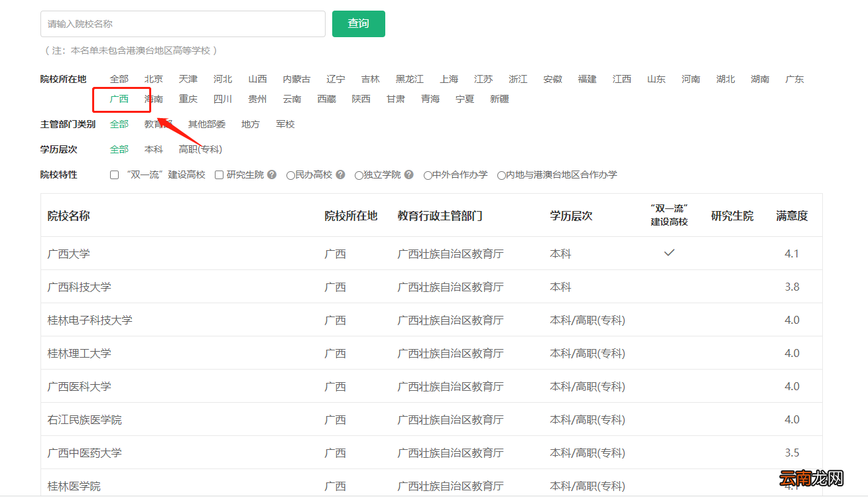
Task: Filter schools by 云南
Action: 292,99
